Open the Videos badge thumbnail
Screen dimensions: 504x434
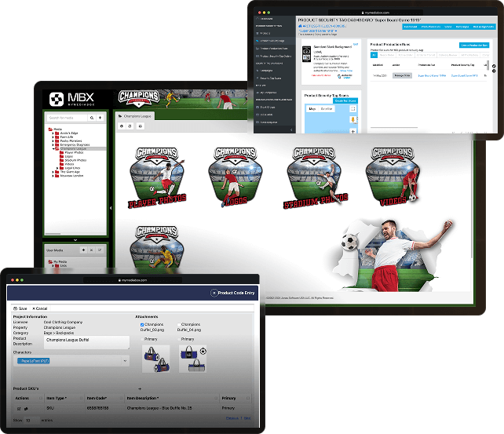coord(393,177)
